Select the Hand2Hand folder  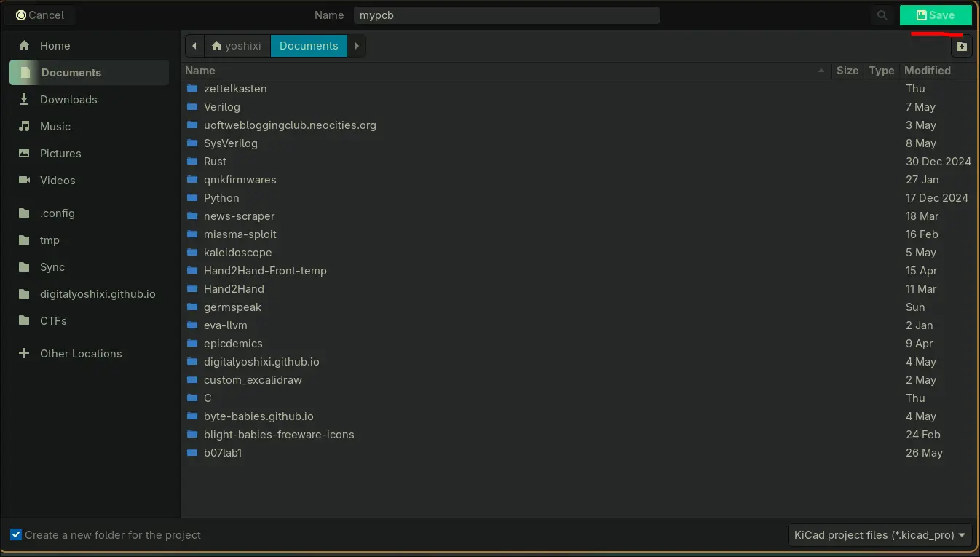click(234, 289)
